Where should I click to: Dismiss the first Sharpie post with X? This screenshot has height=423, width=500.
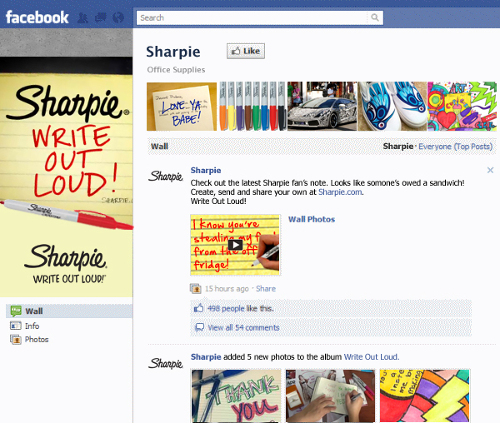click(x=490, y=170)
